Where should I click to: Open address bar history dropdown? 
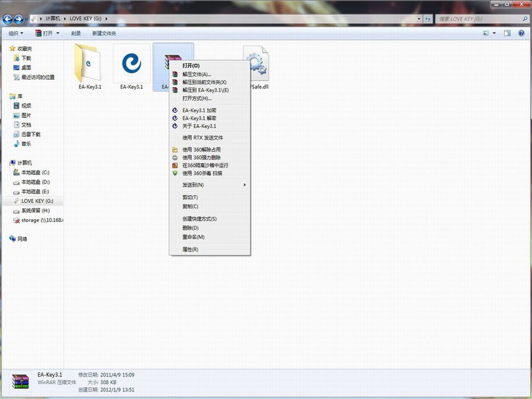click(x=419, y=19)
